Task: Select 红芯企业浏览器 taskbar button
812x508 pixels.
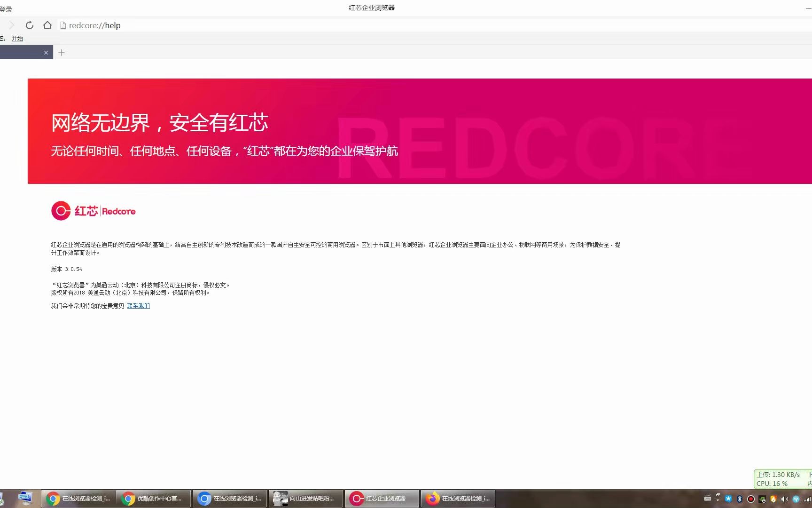Action: [x=382, y=499]
